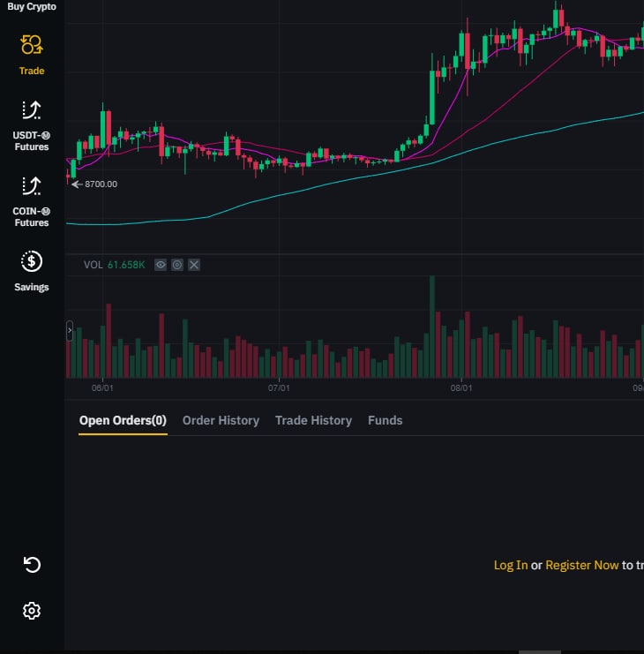Open settings gear icon in sidebar
Viewport: 644px width, 654px height.
coord(32,611)
